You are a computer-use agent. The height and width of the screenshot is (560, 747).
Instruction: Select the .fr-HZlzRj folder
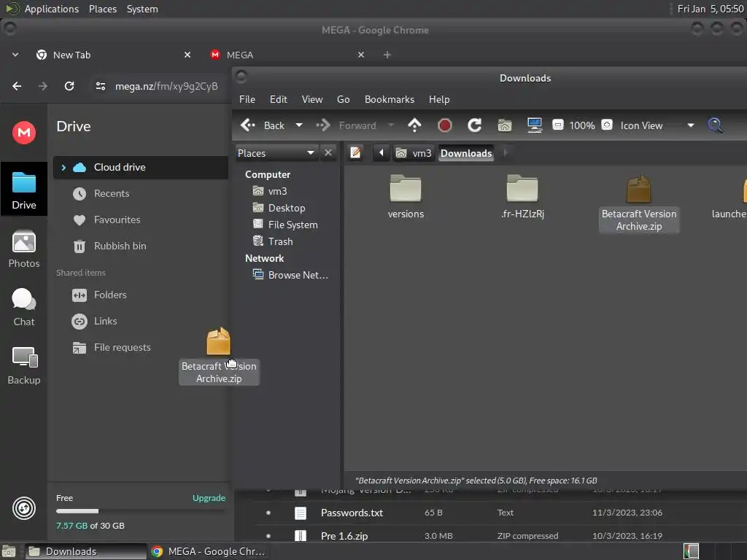click(x=522, y=197)
